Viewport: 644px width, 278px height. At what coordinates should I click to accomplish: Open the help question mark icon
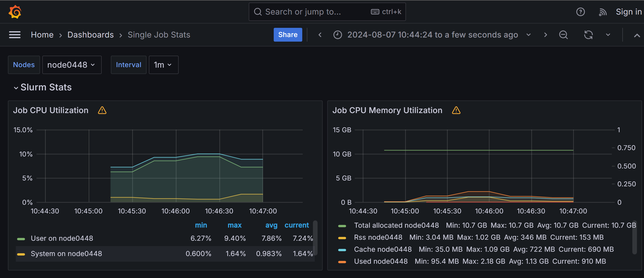580,12
